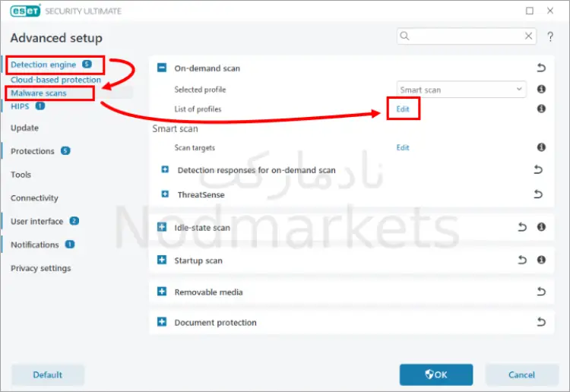Open the Tools category
The height and width of the screenshot is (392, 570).
(21, 175)
